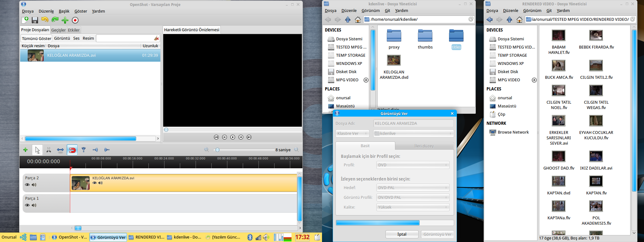Open the Başlık menu in OpenShot
644x242 pixels.
click(x=64, y=11)
